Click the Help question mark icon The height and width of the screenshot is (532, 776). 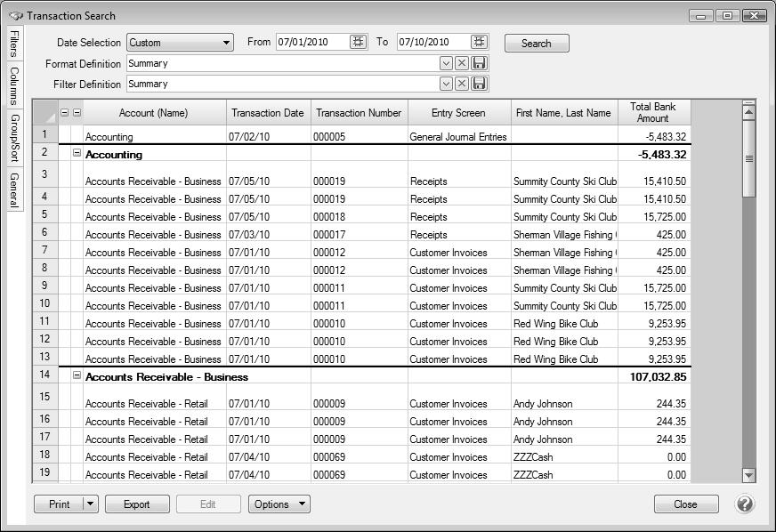[745, 504]
